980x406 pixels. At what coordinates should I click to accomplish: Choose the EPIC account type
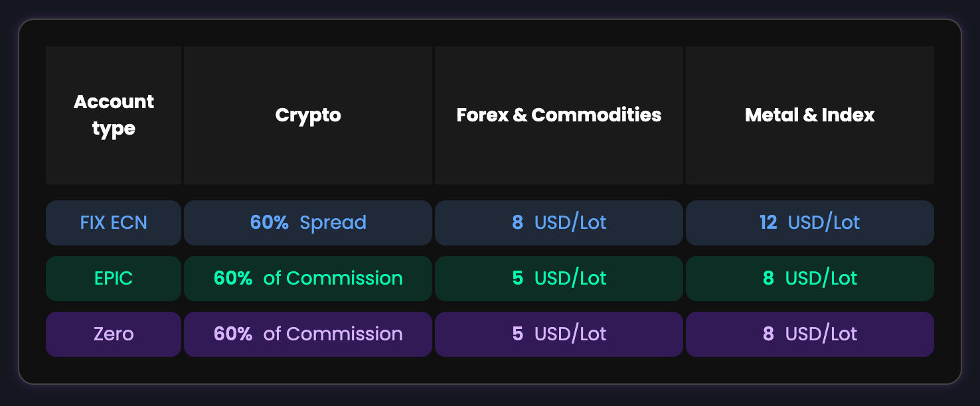(x=114, y=278)
